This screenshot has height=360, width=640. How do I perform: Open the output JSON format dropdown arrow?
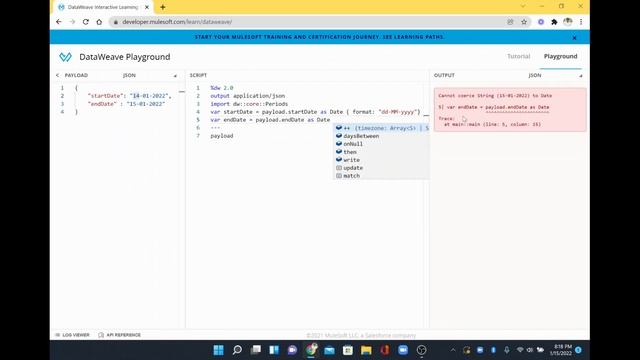point(581,76)
